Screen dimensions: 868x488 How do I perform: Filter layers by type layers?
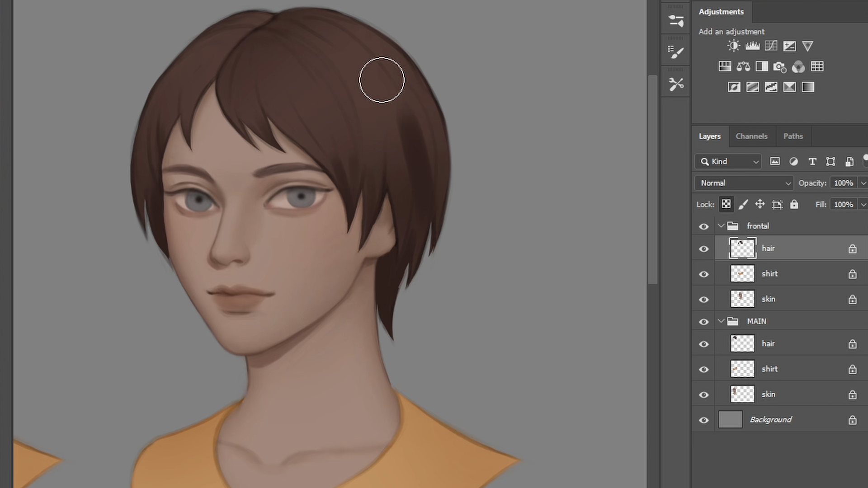pyautogui.click(x=812, y=161)
